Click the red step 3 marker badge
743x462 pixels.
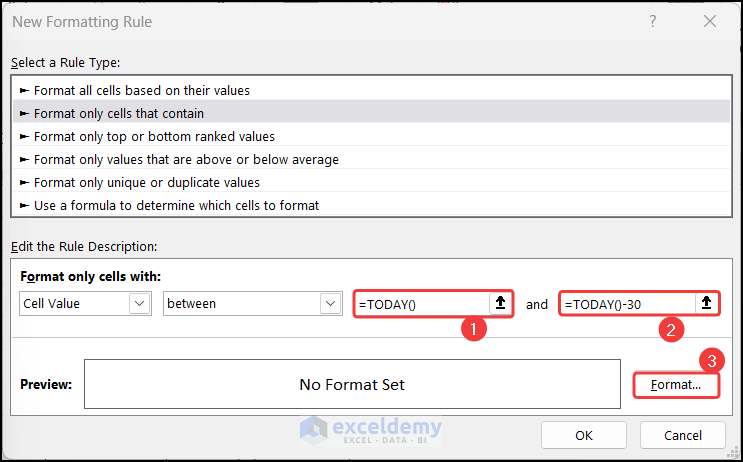[711, 360]
